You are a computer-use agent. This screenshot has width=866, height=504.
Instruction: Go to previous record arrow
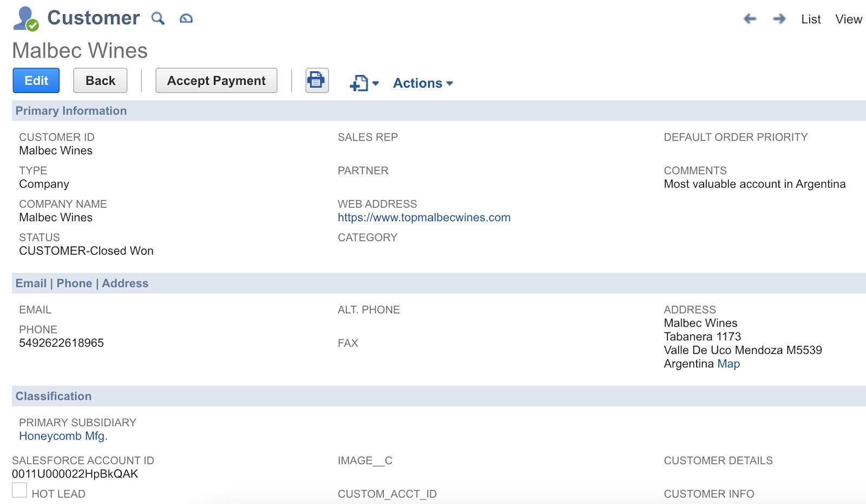(750, 19)
